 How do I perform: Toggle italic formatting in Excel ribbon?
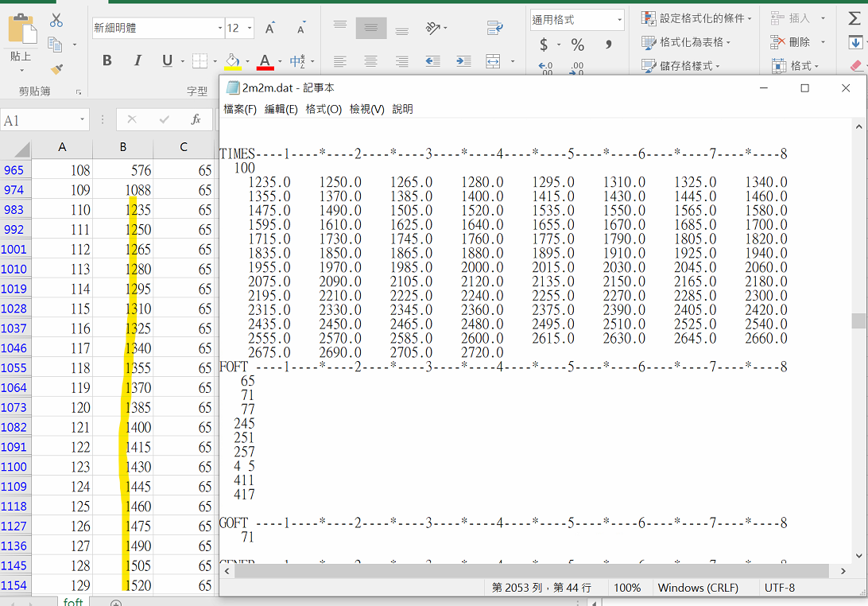(x=138, y=61)
